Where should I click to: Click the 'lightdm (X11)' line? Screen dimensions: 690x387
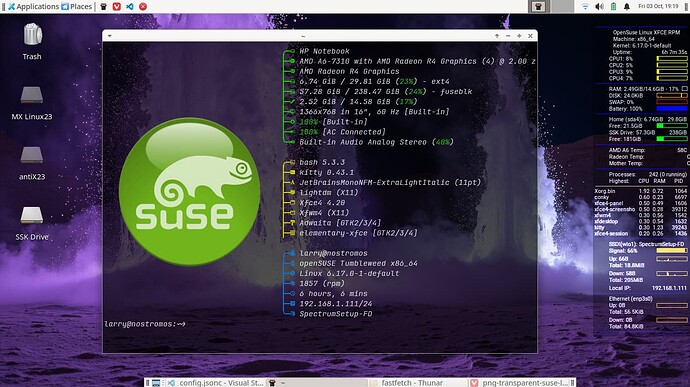(x=329, y=193)
